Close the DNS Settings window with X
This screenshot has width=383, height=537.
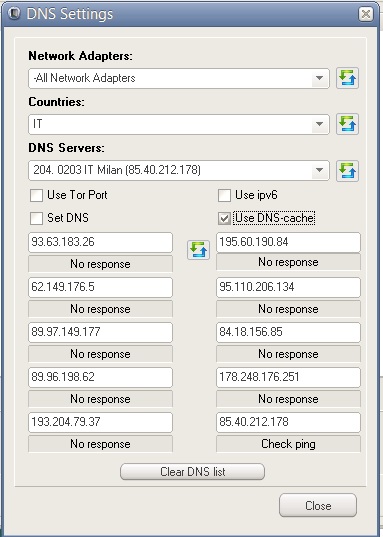click(366, 14)
